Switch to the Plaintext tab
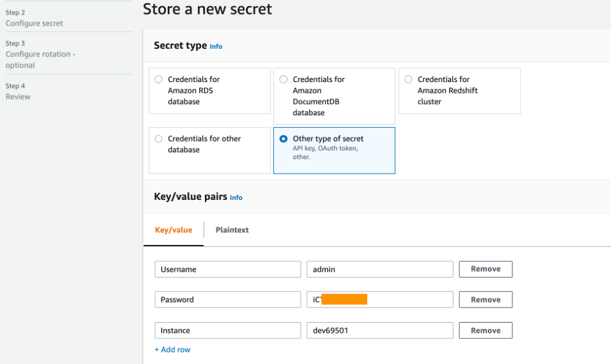This screenshot has width=612, height=364. (x=232, y=230)
